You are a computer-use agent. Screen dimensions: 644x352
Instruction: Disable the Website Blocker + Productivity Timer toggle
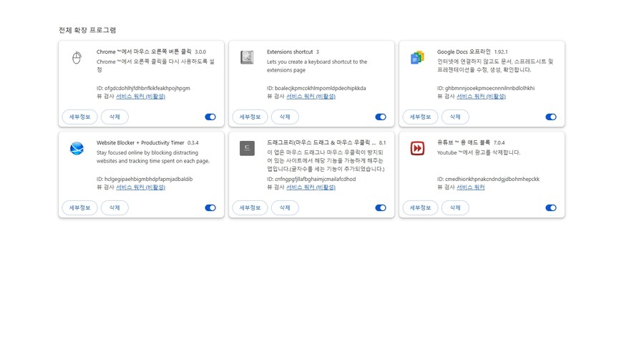click(210, 207)
